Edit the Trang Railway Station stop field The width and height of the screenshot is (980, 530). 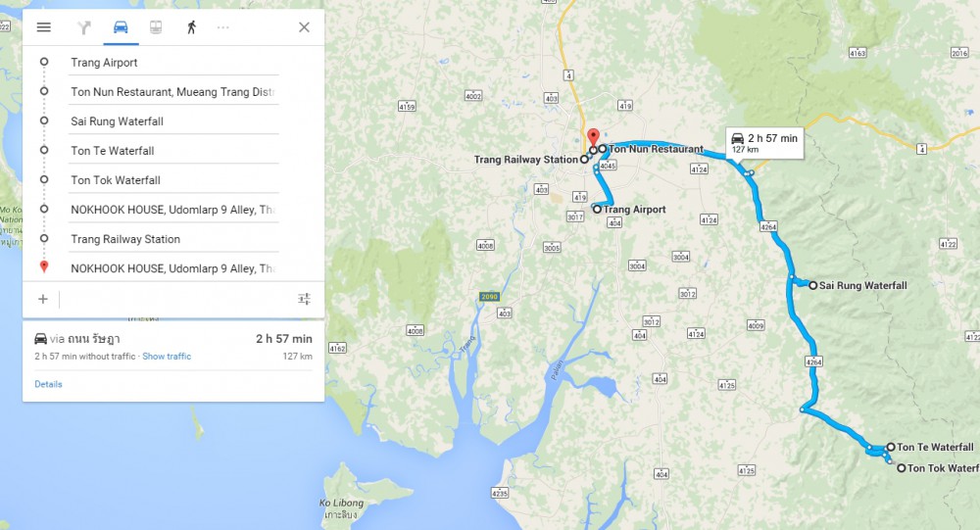[x=173, y=239]
